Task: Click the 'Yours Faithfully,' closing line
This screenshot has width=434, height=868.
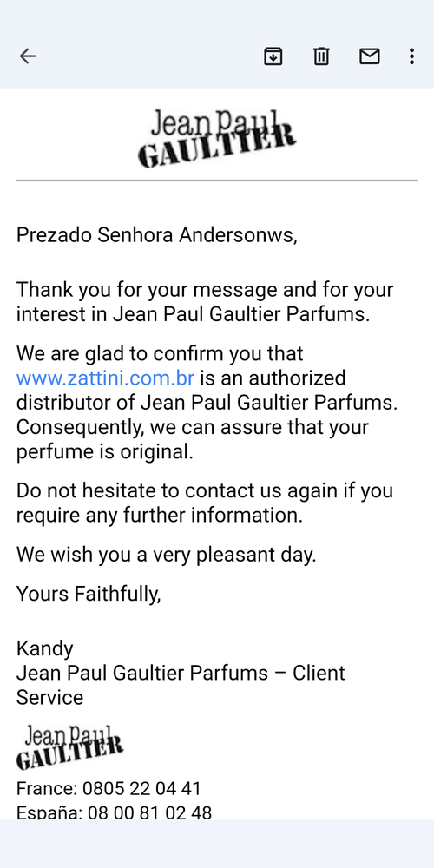Action: [x=89, y=594]
